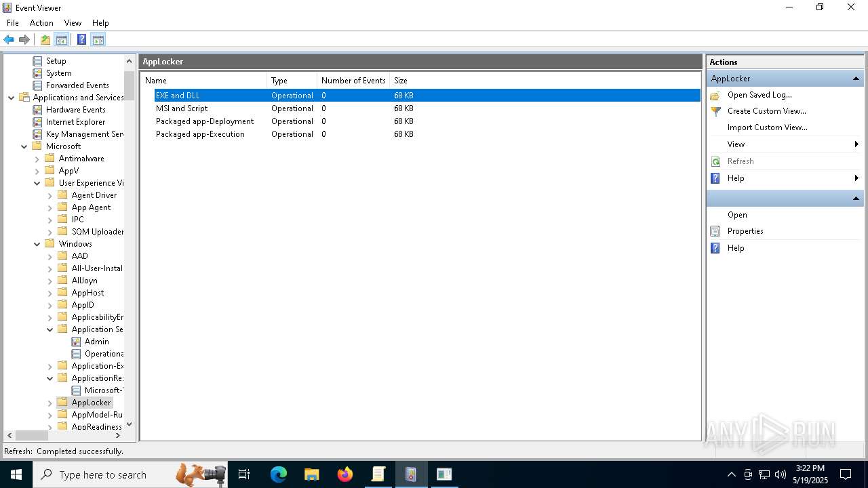Click the AppLocker folder icon in tree
The height and width of the screenshot is (488, 868).
click(62, 403)
